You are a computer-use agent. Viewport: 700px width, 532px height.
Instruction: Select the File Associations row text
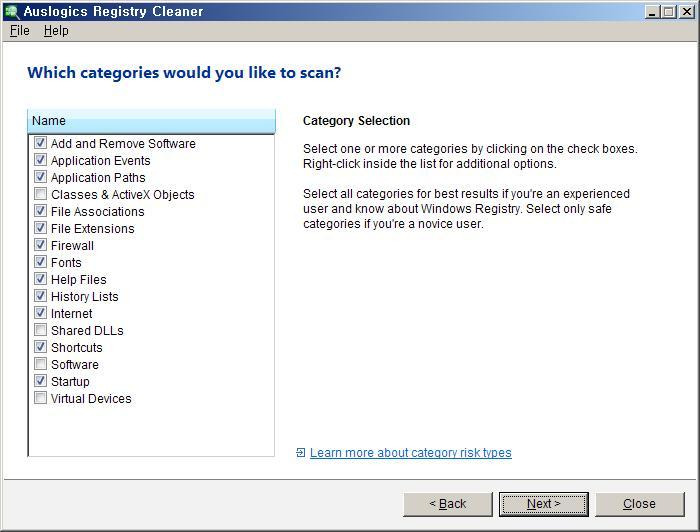pyautogui.click(x=98, y=212)
